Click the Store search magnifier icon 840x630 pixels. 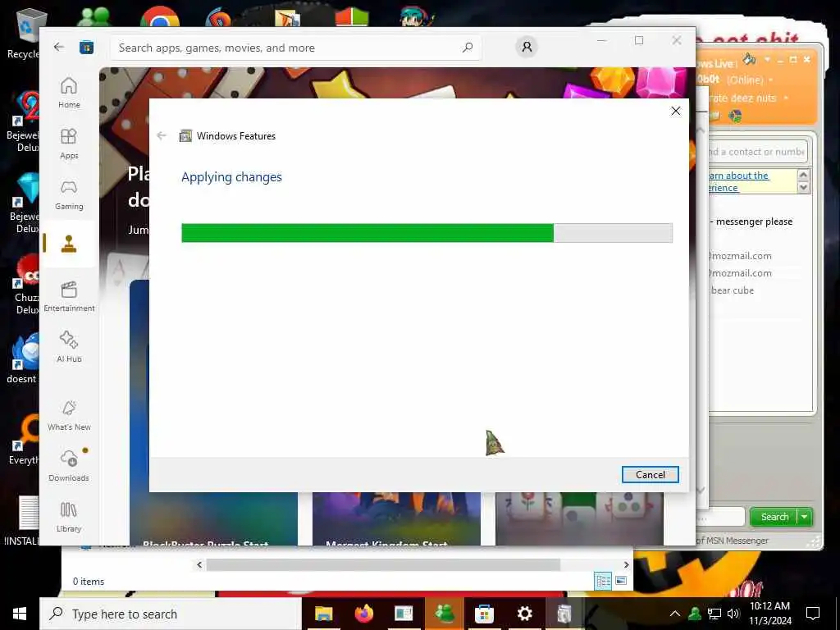coord(467,48)
